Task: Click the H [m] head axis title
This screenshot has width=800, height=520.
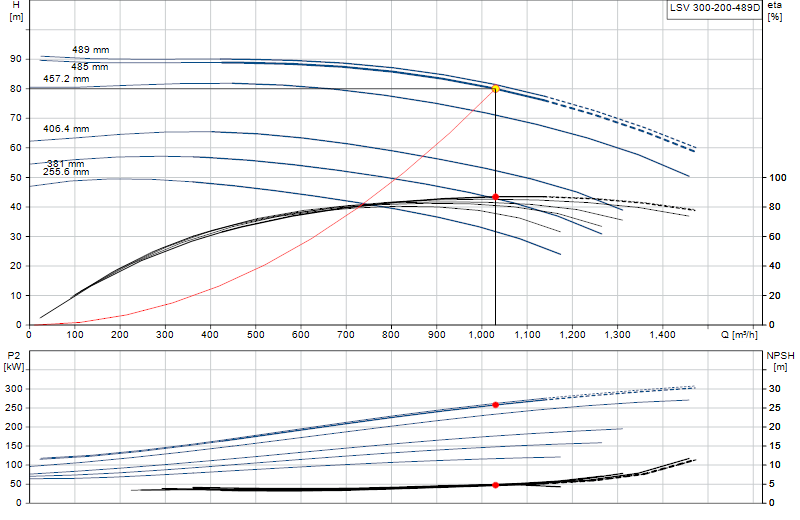Action: click(x=16, y=11)
